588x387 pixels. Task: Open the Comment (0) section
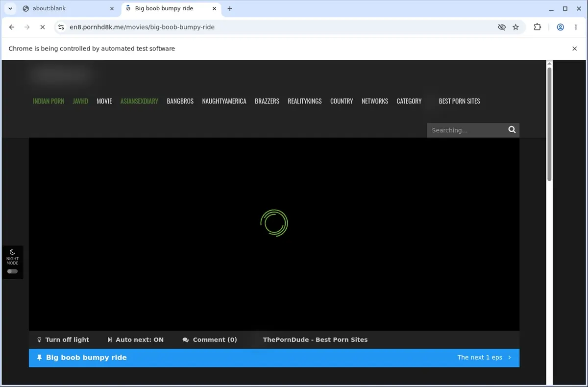pos(210,339)
